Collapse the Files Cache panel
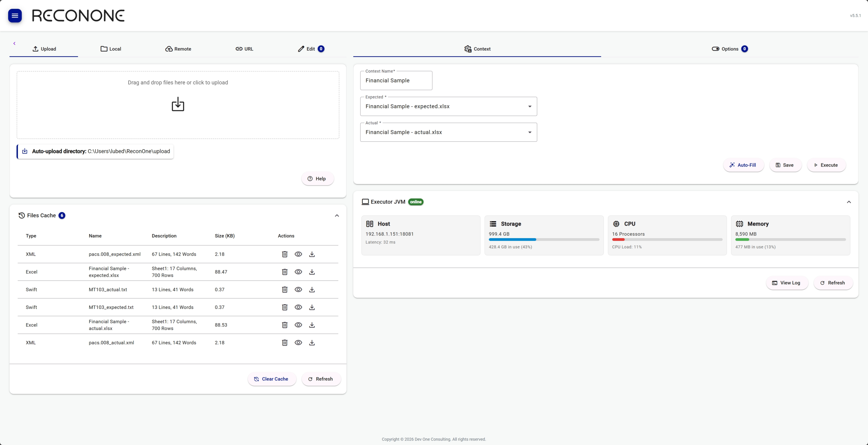The height and width of the screenshot is (445, 868). pyautogui.click(x=337, y=216)
